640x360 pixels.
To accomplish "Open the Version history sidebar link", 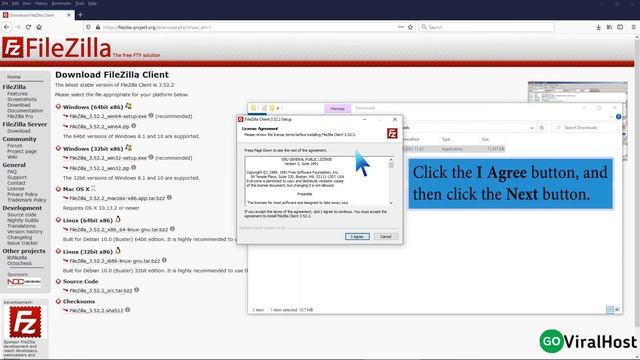I will click(x=25, y=232).
